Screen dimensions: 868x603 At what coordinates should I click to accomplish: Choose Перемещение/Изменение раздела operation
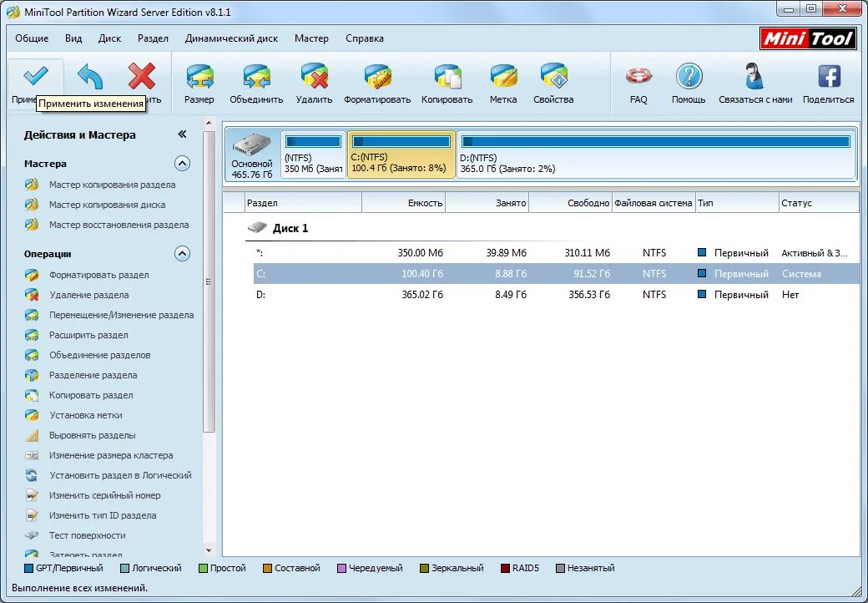coord(121,315)
